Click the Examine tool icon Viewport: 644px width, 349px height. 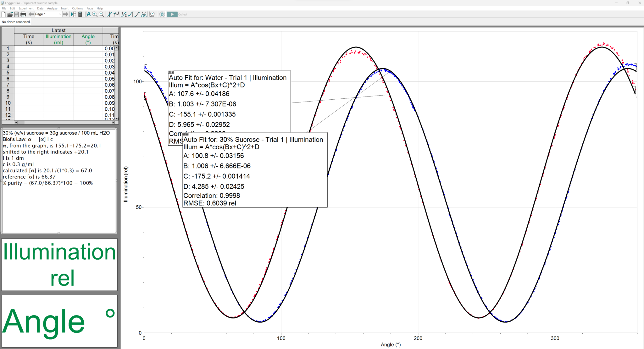(x=109, y=14)
